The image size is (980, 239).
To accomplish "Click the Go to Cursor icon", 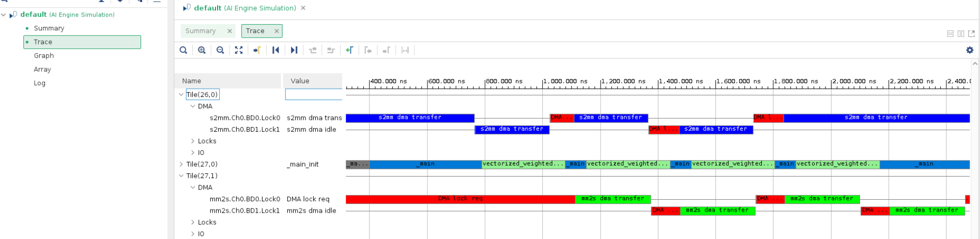I will 257,50.
